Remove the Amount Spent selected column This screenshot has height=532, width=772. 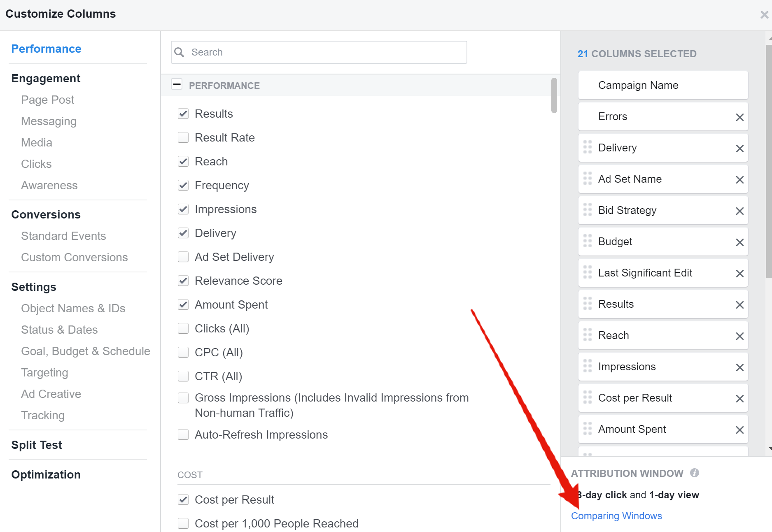tap(739, 430)
